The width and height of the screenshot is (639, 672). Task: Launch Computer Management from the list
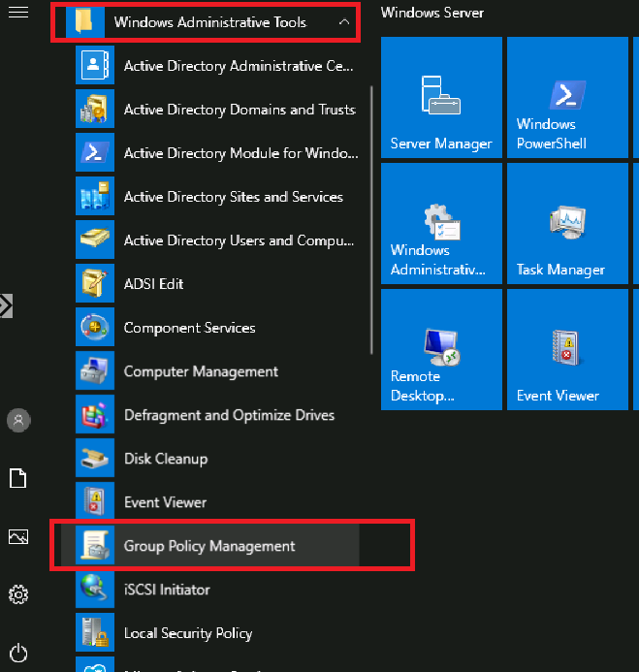(201, 371)
